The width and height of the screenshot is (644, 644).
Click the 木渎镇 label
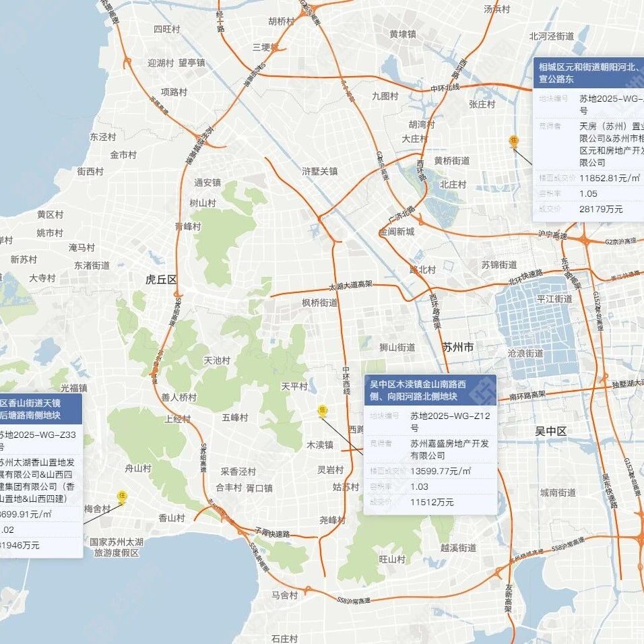[x=320, y=445]
